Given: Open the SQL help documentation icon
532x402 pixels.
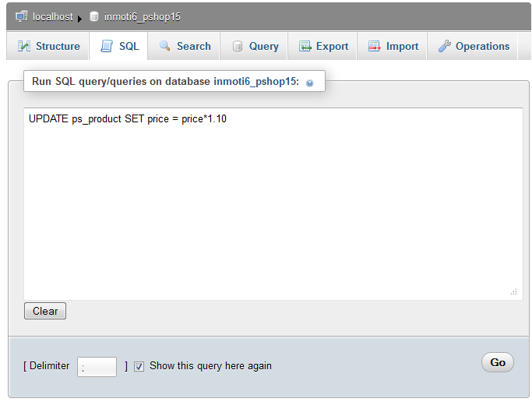Looking at the screenshot, I should pos(310,83).
